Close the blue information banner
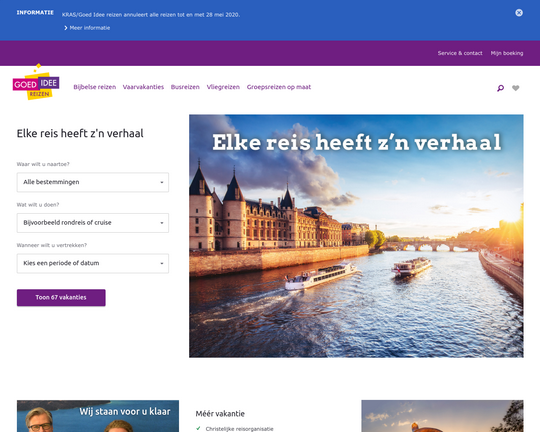The image size is (540, 432). (519, 13)
